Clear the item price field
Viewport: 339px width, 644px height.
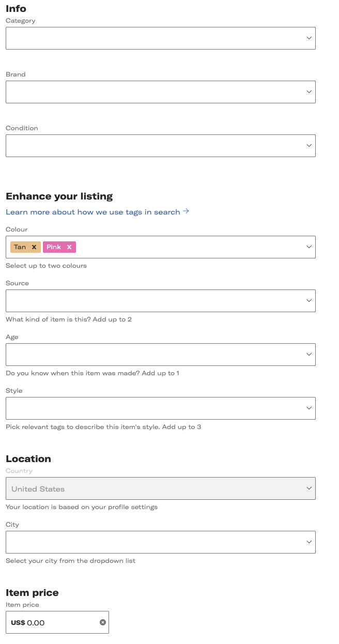[103, 622]
